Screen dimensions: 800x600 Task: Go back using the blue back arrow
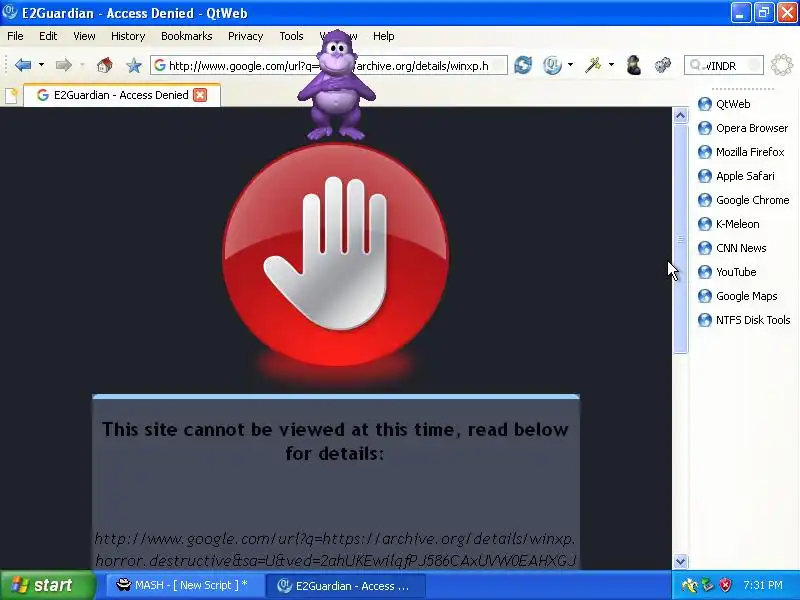(x=23, y=65)
